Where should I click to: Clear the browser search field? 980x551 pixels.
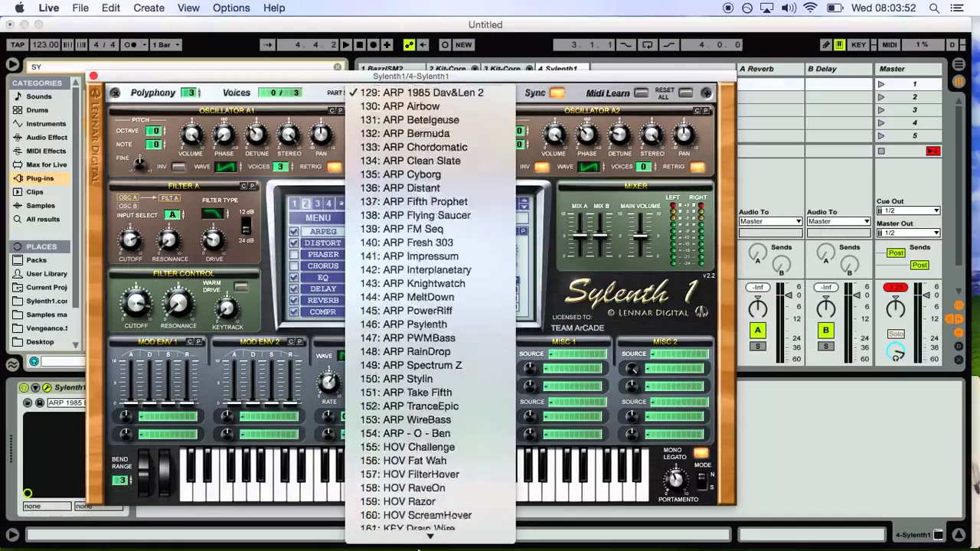click(x=337, y=67)
